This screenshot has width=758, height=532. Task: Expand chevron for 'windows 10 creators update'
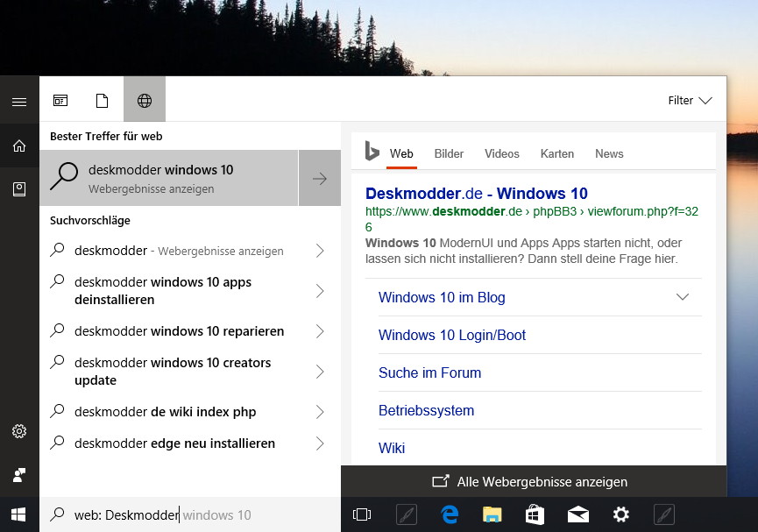coord(320,372)
